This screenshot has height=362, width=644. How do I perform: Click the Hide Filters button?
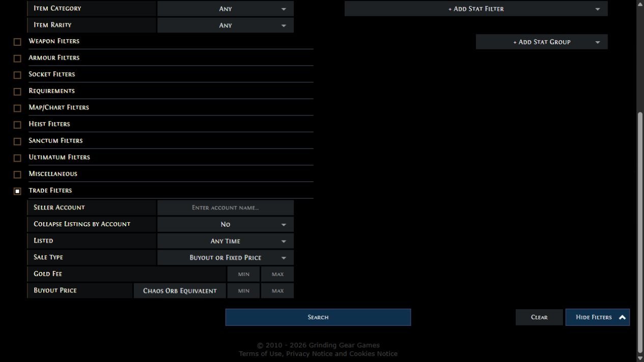[x=598, y=317]
